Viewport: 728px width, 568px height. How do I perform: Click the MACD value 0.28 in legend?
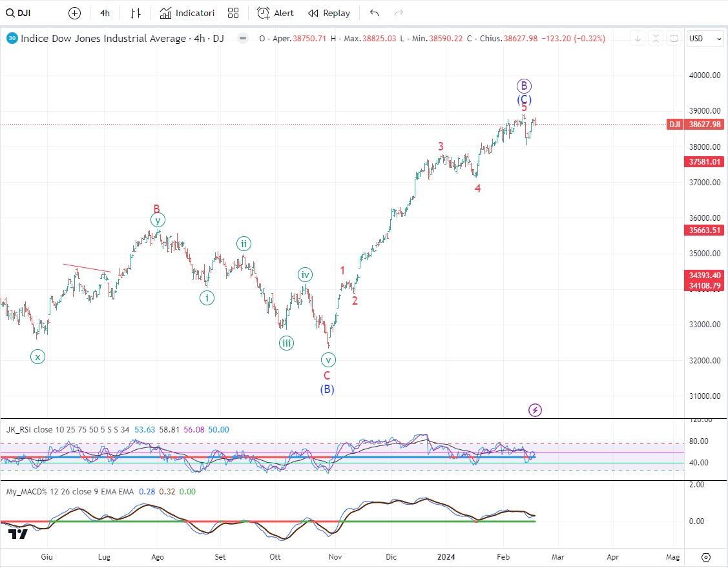click(147, 492)
